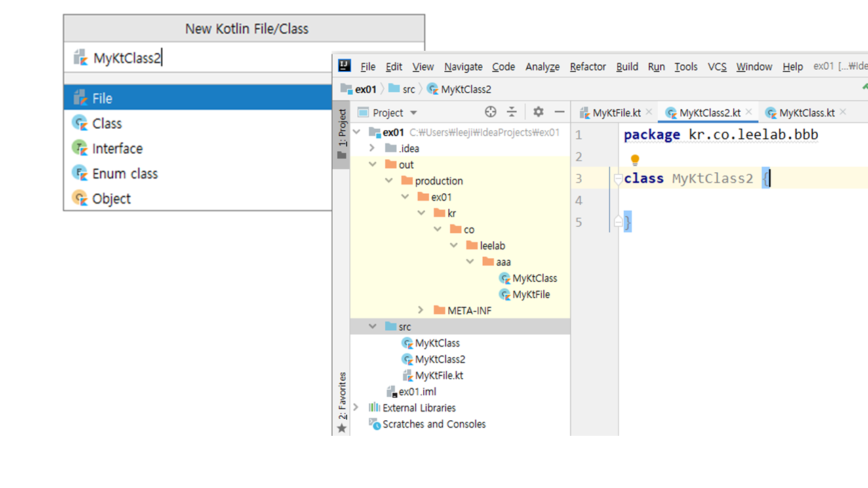Click the src breadcrumb in navigation bar
The height and width of the screenshot is (488, 868).
point(408,89)
